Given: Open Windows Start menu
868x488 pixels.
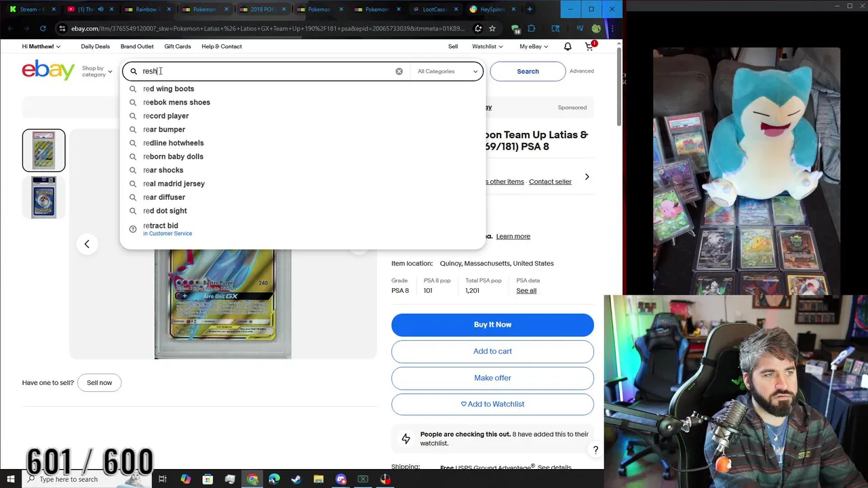Looking at the screenshot, I should pyautogui.click(x=11, y=479).
